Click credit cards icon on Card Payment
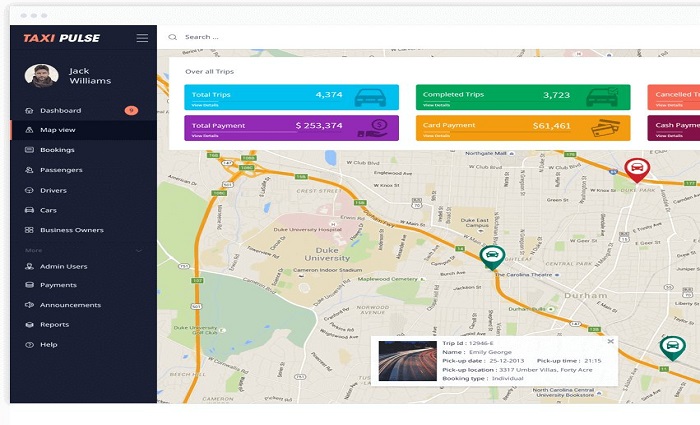700x425 pixels. 605,128
